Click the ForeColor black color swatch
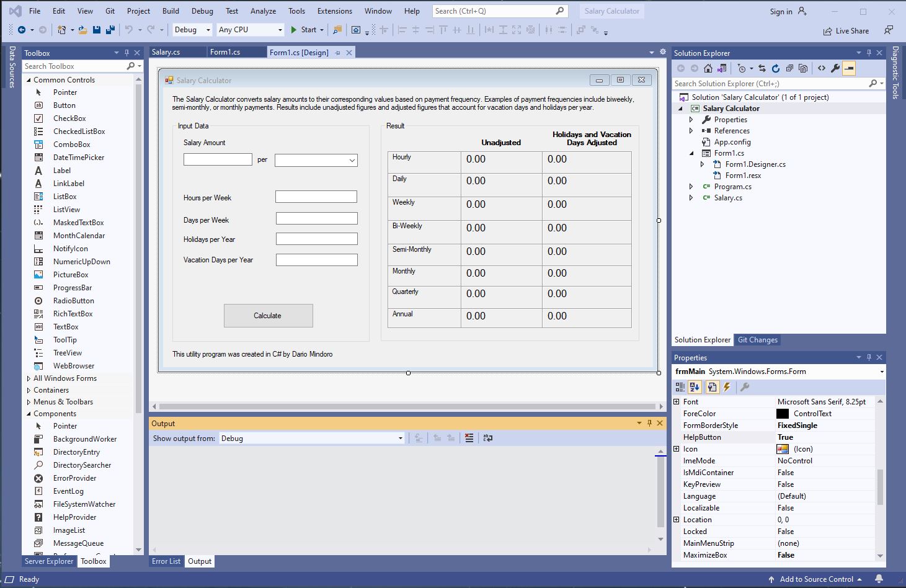 (x=783, y=414)
